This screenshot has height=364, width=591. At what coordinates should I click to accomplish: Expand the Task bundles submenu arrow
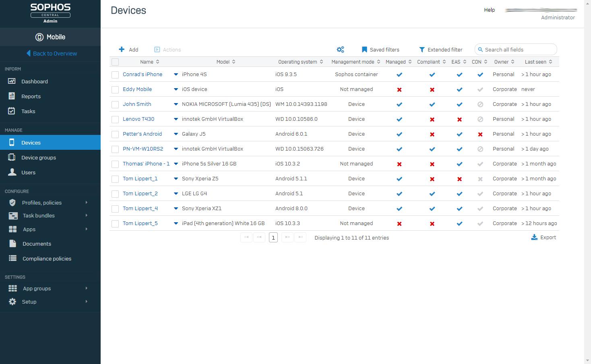click(x=87, y=215)
